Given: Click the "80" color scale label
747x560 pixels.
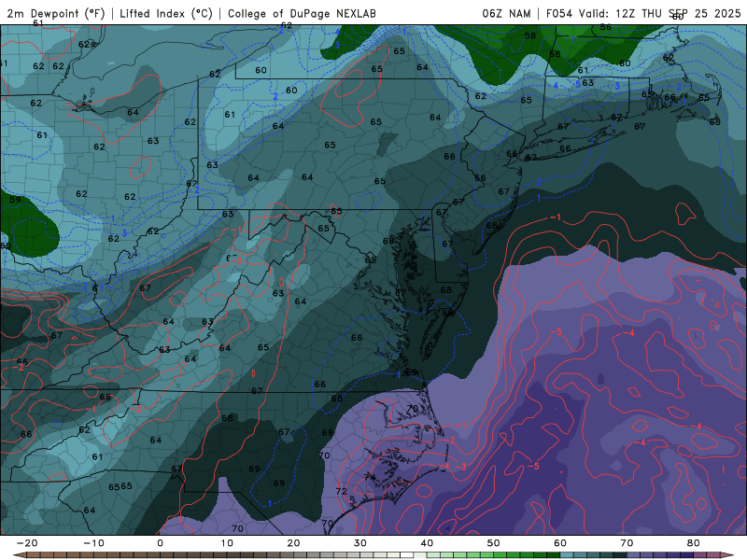Looking at the screenshot, I should pyautogui.click(x=694, y=543).
